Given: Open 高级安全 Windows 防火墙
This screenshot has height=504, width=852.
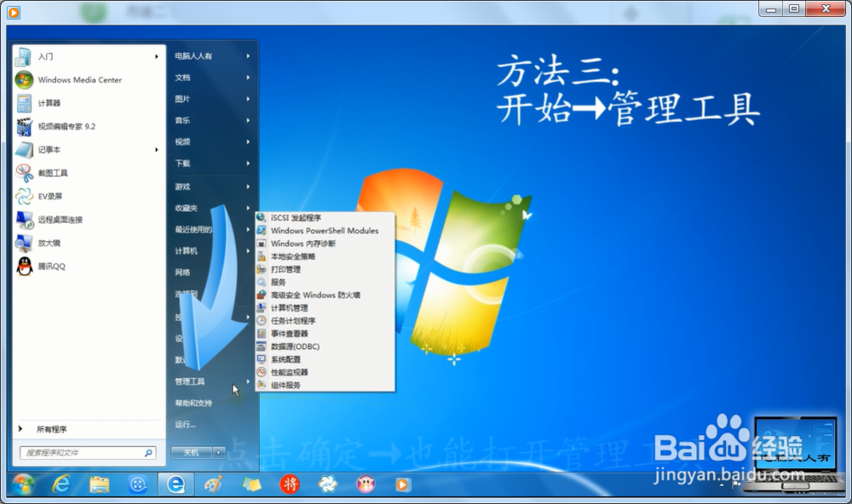Looking at the screenshot, I should pos(325,295).
